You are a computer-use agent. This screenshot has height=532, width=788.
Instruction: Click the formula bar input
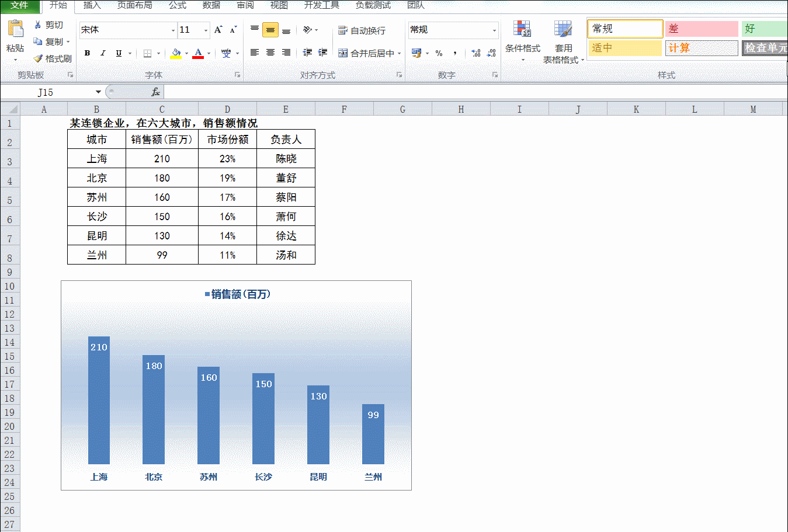click(475, 92)
